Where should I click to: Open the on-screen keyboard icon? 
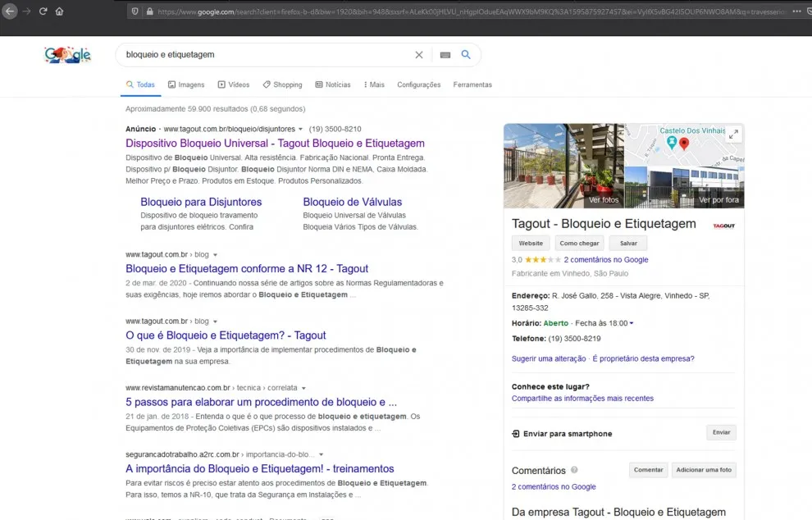(445, 55)
